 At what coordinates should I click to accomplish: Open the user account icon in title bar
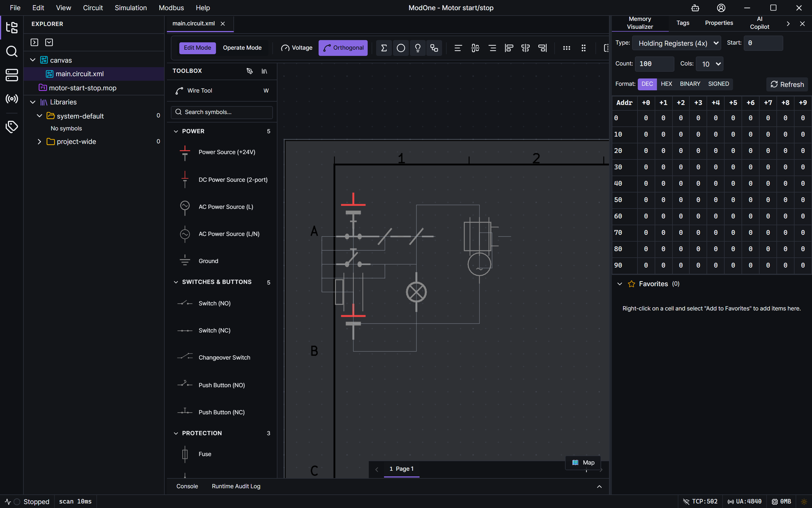click(721, 8)
